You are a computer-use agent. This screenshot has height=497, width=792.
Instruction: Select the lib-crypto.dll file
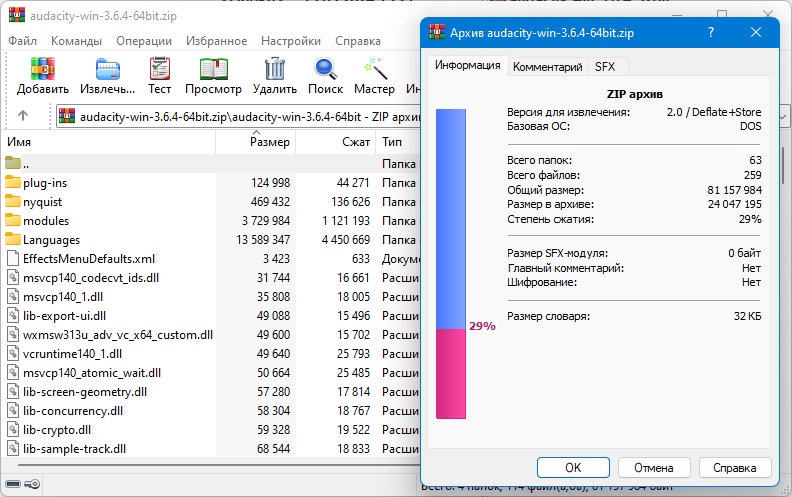57,430
